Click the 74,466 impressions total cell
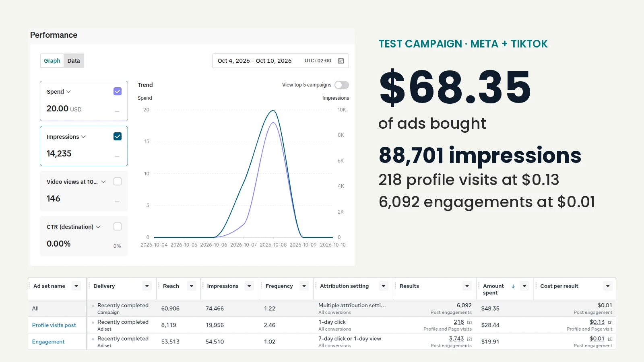This screenshot has width=644, height=362. pos(215,309)
